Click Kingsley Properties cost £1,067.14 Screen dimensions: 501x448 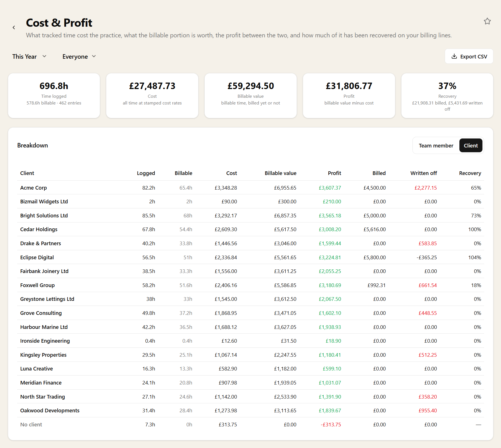226,355
